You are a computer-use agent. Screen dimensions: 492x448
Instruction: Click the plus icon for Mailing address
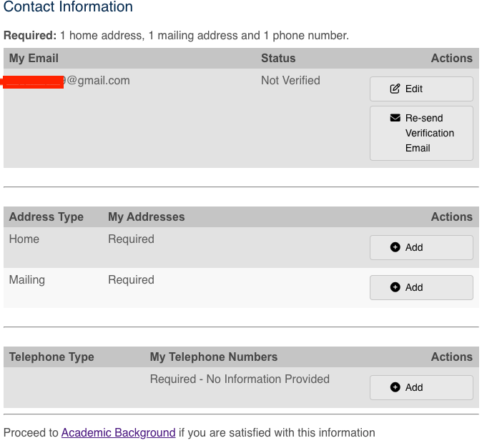click(x=395, y=287)
